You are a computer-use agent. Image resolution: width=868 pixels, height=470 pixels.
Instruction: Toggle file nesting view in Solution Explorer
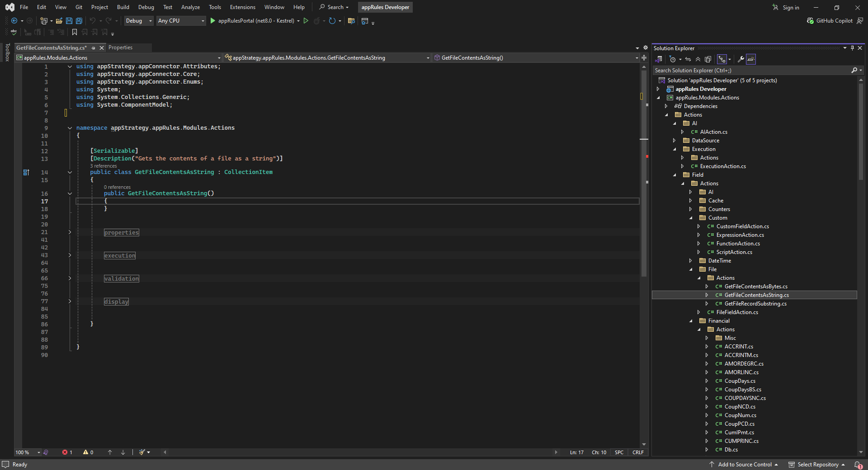coord(722,59)
